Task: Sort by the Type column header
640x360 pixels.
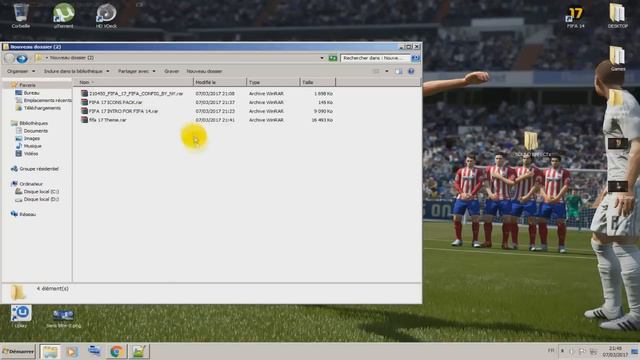Action: (273, 82)
